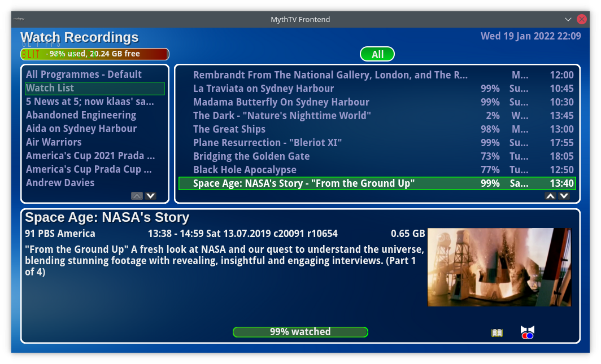The image size is (601, 364).
Task: Click the 3D glasses cutlist icon
Action: [x=528, y=332]
